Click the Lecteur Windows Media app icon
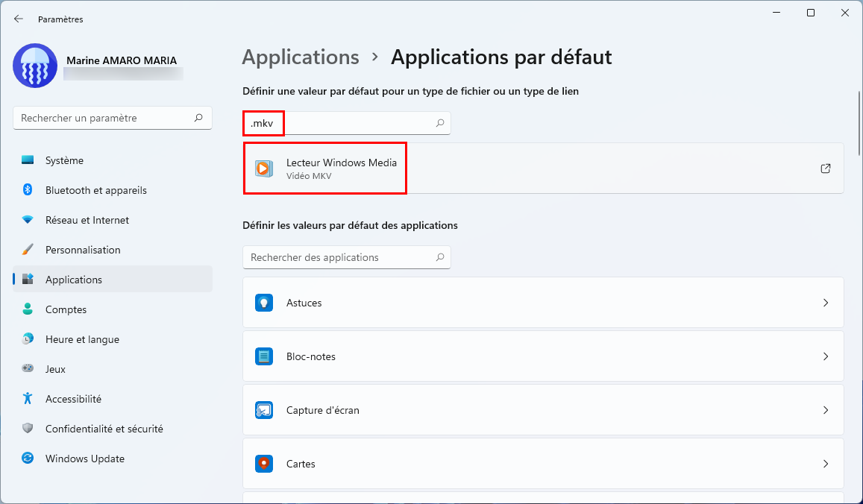The height and width of the screenshot is (504, 863). coord(263,168)
